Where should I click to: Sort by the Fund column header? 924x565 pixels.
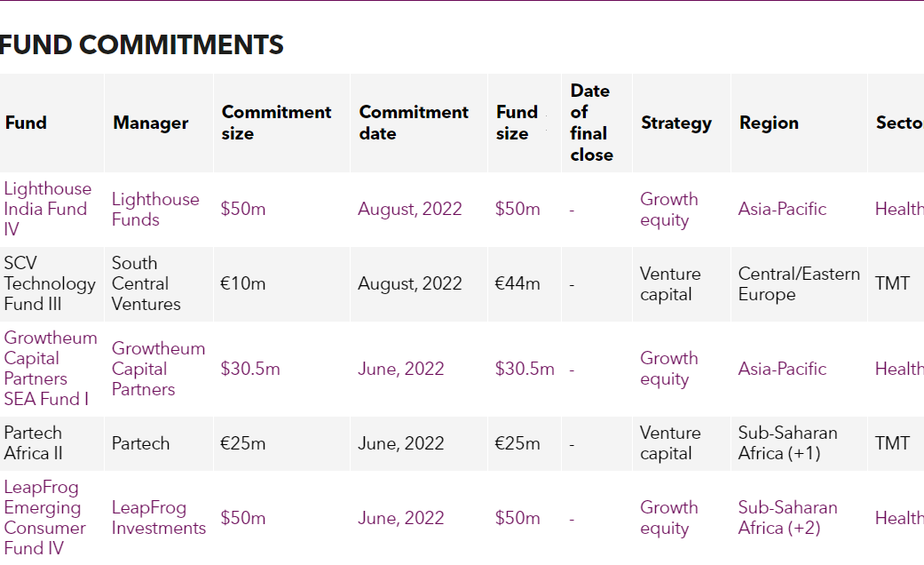click(x=26, y=123)
